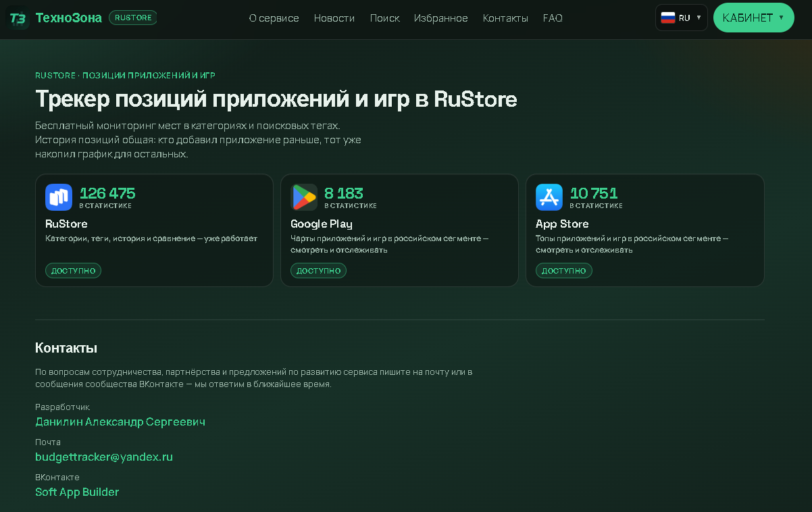Screen dimensions: 812x512
Task: Click ДОСТУПНО badge on App Store card
Action: [x=564, y=271]
